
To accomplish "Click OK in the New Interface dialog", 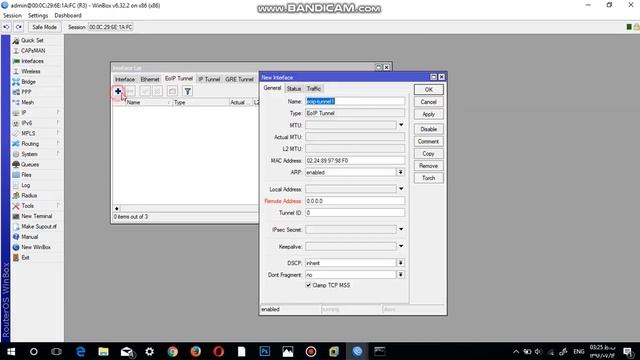I will click(x=429, y=90).
